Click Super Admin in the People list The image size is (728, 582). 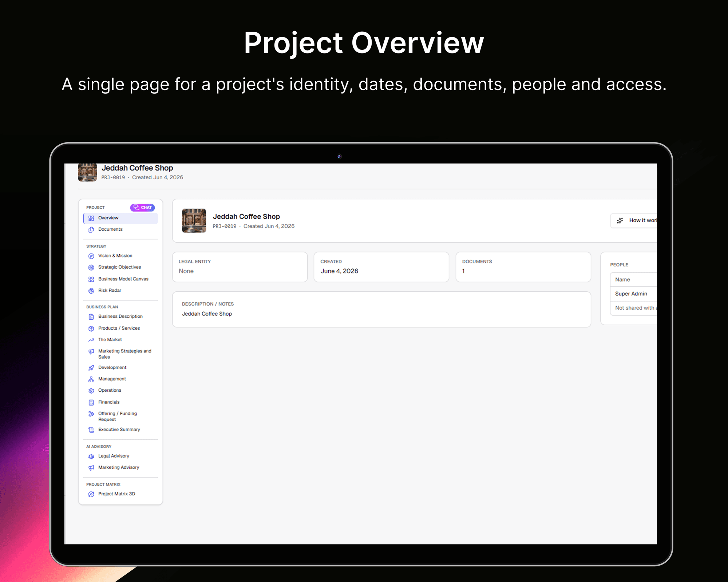631,294
